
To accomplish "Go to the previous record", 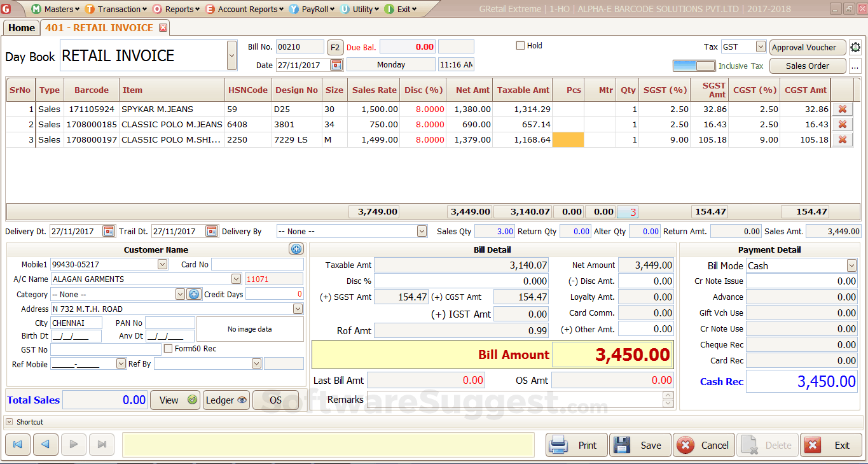I will [45, 445].
